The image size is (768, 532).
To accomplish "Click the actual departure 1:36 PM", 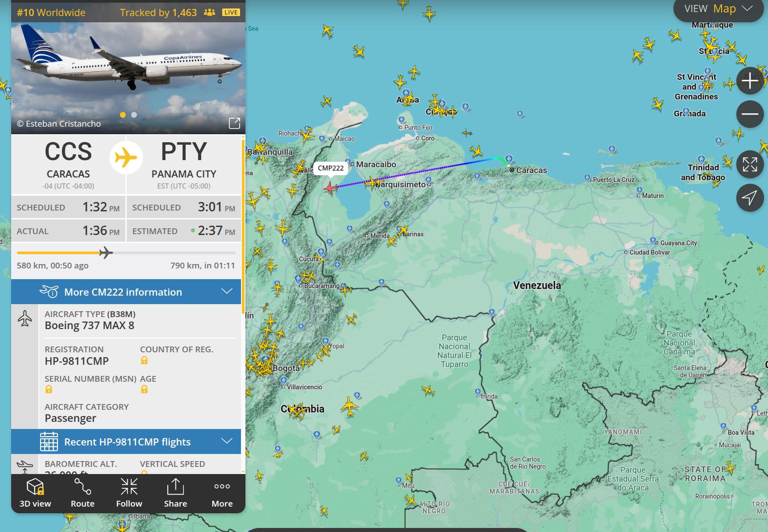I will tap(101, 231).
